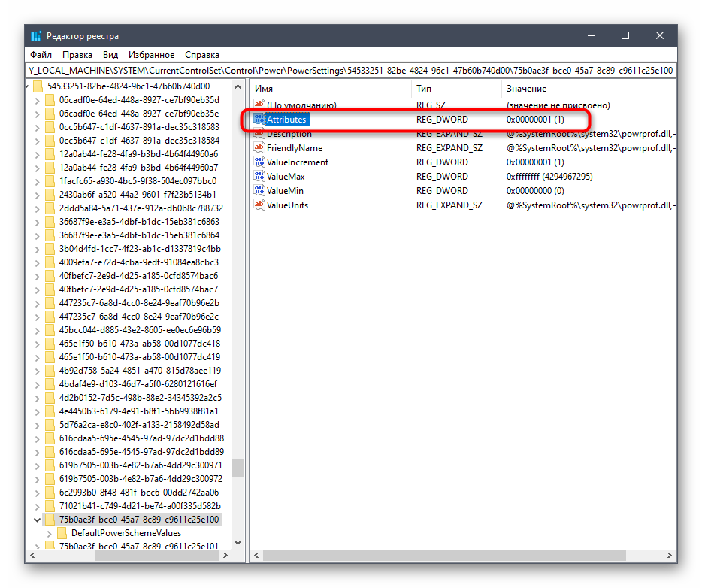The height and width of the screenshot is (588, 702).
Task: Click the Attributes DWORD value icon
Action: (260, 120)
